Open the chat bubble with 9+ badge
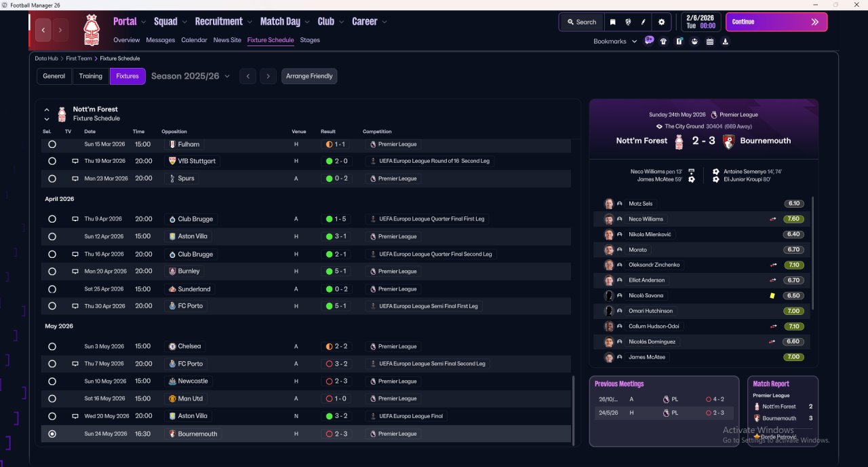 click(x=649, y=40)
